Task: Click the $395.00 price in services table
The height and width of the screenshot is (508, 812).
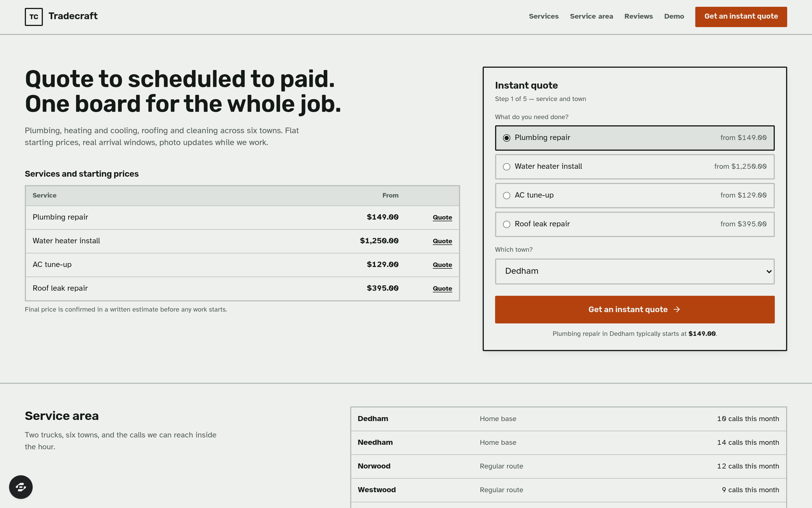Action: coord(383,288)
